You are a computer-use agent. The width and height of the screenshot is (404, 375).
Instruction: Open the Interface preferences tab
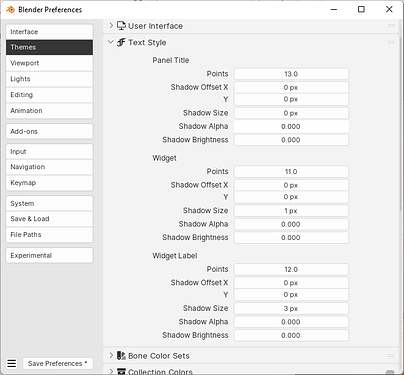(x=49, y=32)
